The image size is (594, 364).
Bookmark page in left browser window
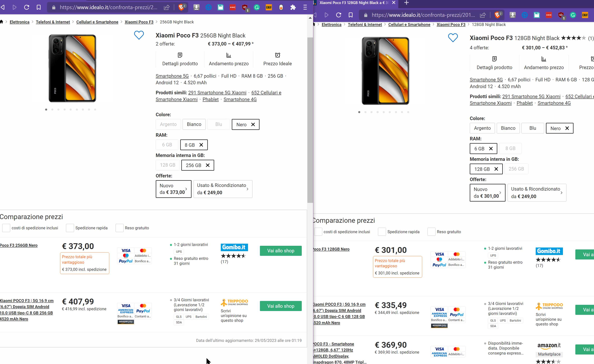[39, 7]
